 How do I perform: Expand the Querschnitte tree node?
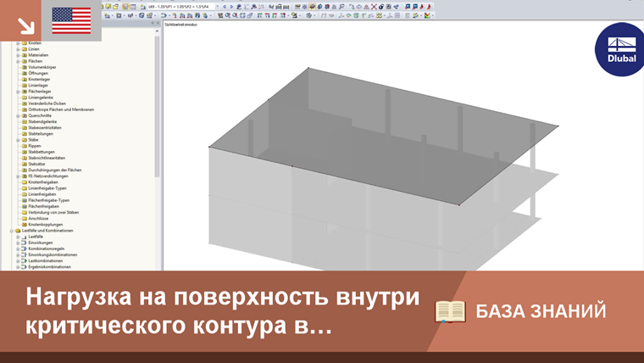(18, 115)
